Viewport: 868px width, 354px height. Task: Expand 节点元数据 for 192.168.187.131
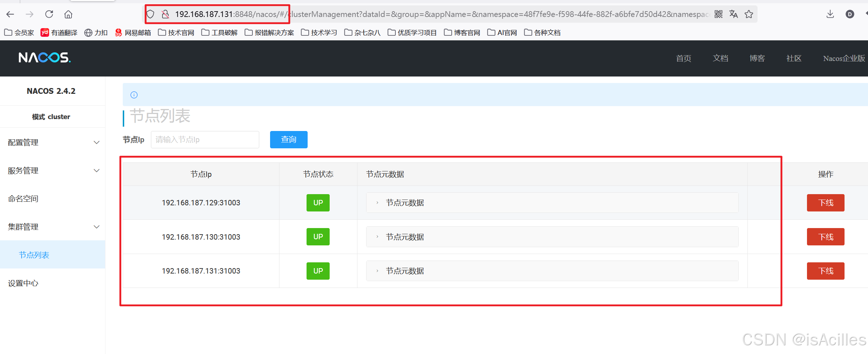[552, 271]
